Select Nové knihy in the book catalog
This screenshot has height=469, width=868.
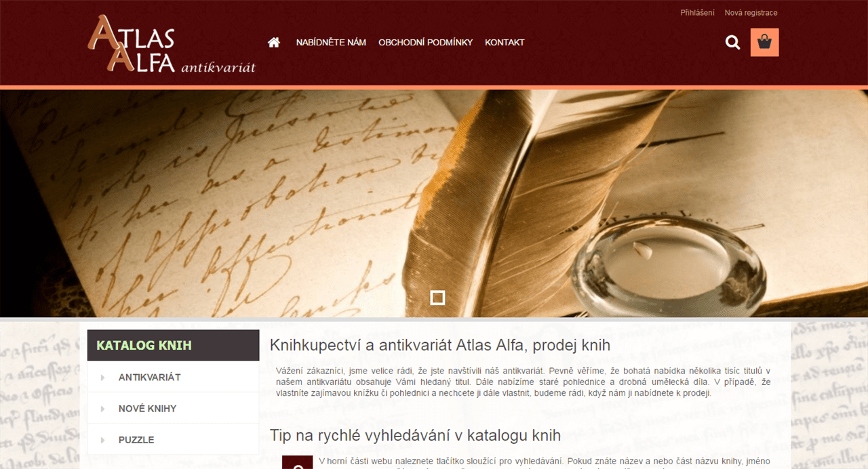(147, 409)
